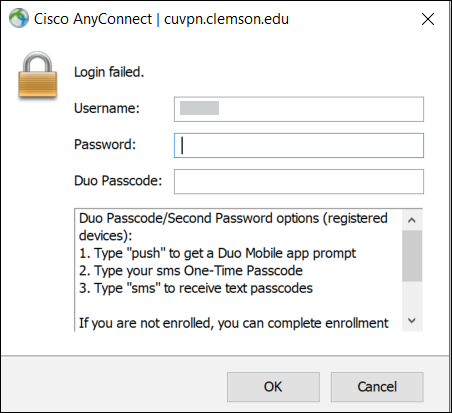This screenshot has height=413, width=452.
Task: Click the instructions scrollbar thumb
Action: pyautogui.click(x=412, y=256)
